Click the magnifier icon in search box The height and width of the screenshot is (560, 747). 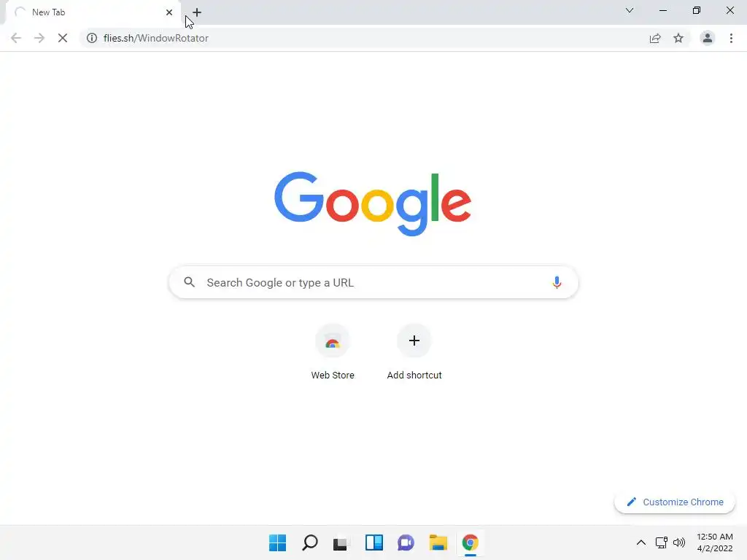point(190,282)
